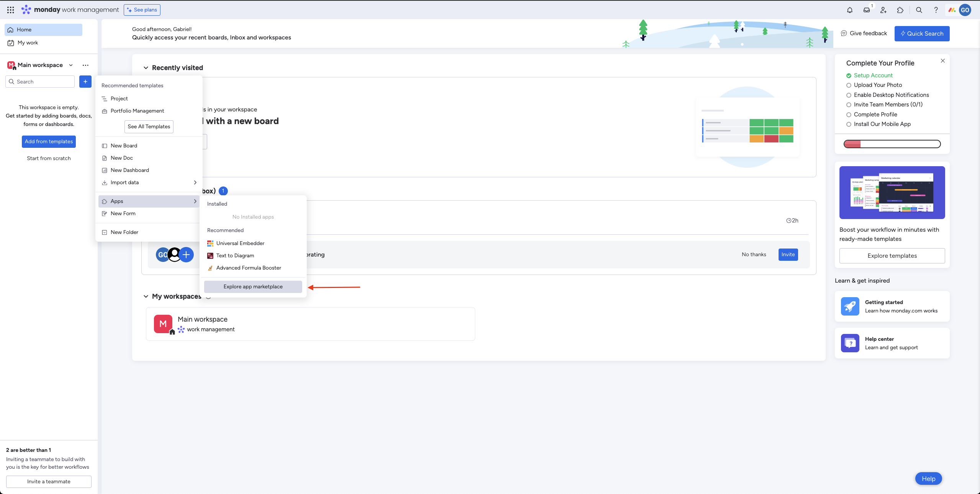
Task: Open the Main workspace card
Action: click(310, 324)
